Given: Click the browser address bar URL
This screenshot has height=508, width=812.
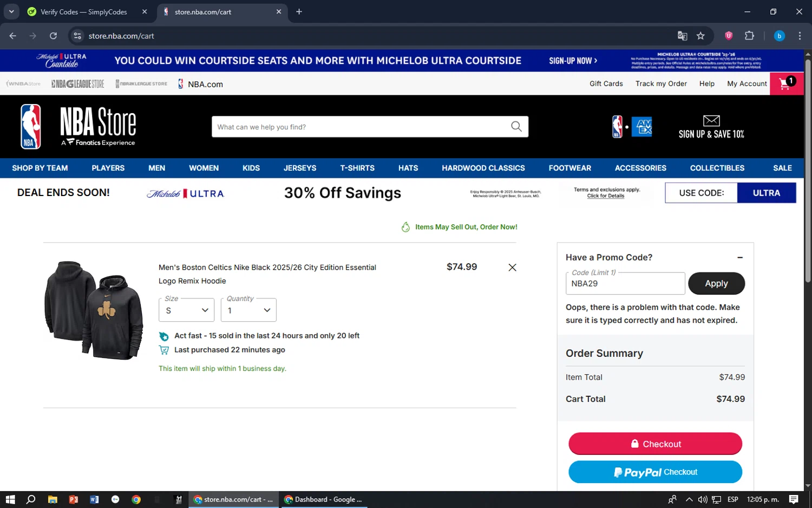Looking at the screenshot, I should pos(121,36).
